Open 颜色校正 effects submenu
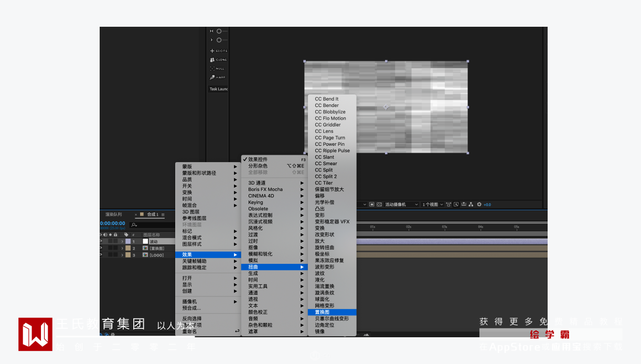This screenshot has width=641, height=364. click(x=274, y=312)
